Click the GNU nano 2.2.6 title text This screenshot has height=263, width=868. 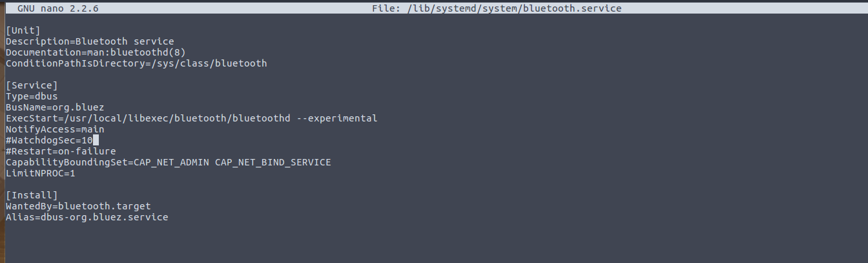point(58,8)
